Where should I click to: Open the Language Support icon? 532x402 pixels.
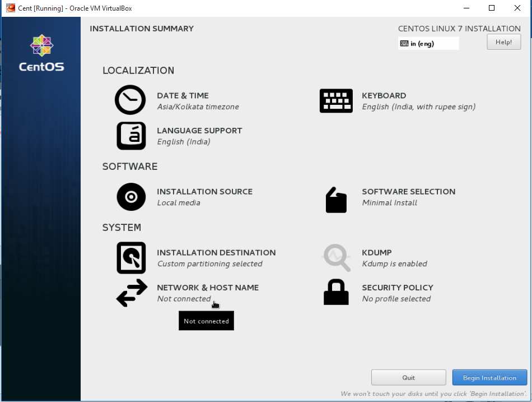click(x=131, y=136)
